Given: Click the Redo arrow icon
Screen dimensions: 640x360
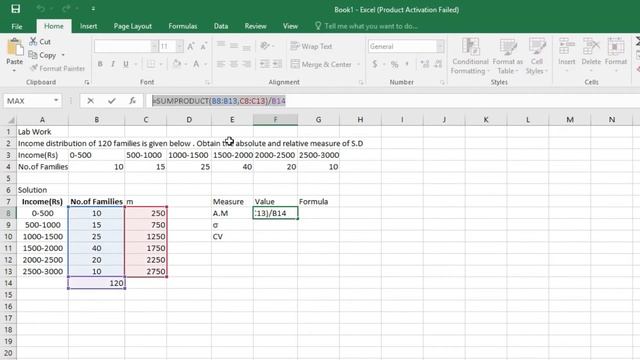Looking at the screenshot, I should 66,9.
